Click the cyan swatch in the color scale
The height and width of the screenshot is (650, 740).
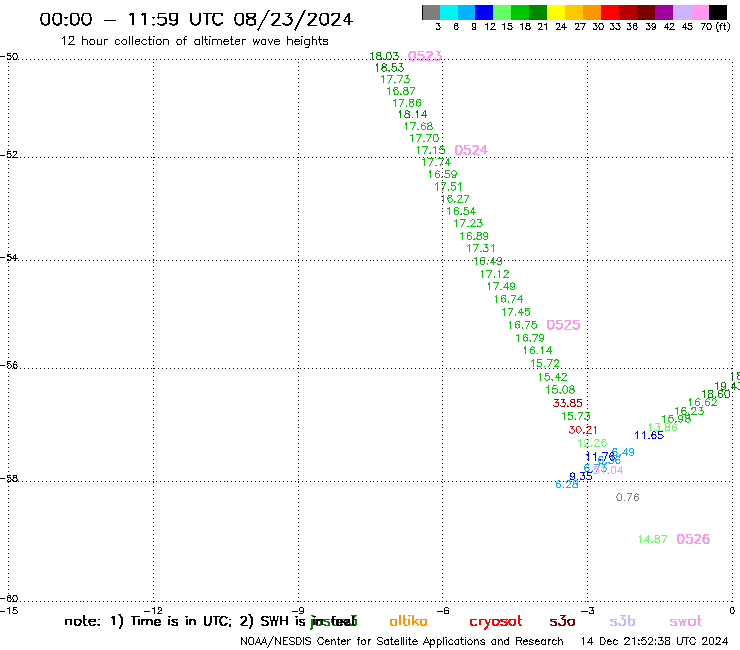[x=449, y=12]
